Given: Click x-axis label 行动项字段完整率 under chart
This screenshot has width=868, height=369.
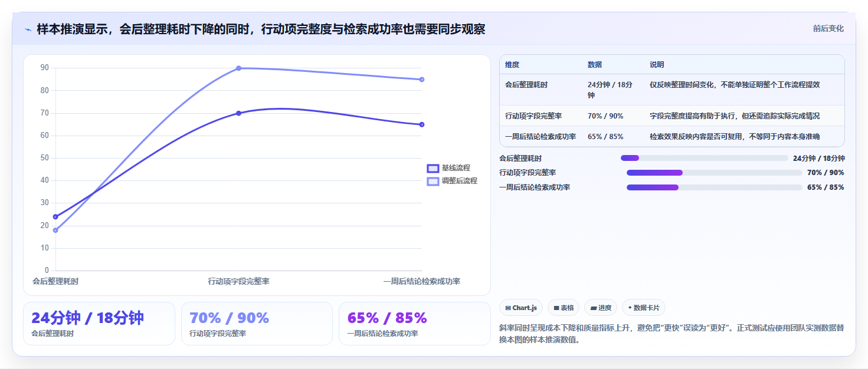Looking at the screenshot, I should 238,282.
